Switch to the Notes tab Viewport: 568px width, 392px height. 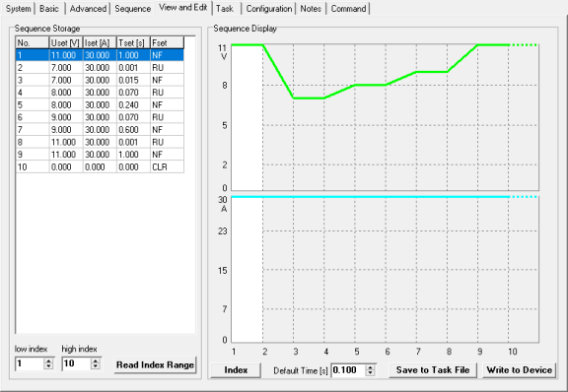click(311, 9)
